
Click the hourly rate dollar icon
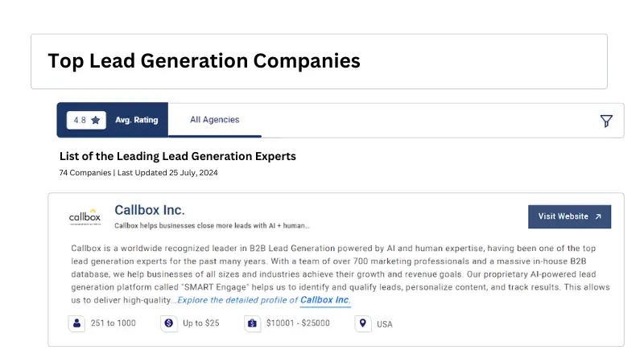click(169, 323)
